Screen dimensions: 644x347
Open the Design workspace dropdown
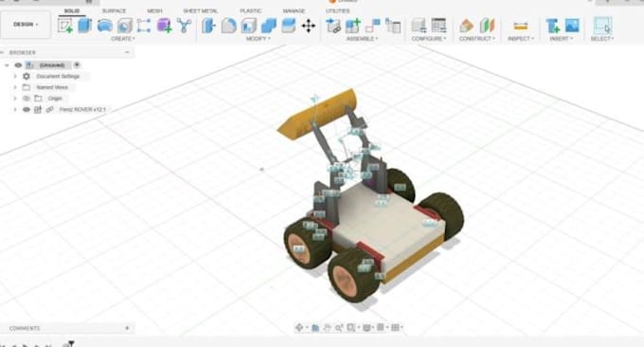(x=26, y=25)
